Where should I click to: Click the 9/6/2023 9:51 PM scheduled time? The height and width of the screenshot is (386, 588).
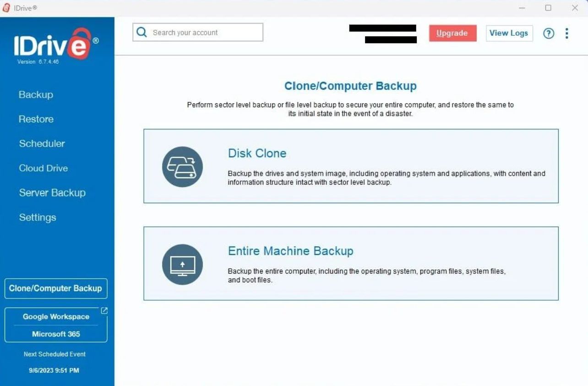(x=54, y=370)
